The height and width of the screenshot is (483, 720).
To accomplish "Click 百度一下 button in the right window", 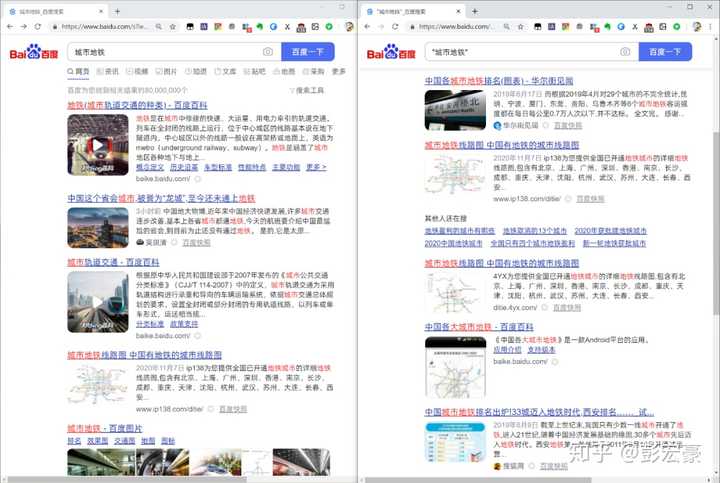I will pos(665,52).
